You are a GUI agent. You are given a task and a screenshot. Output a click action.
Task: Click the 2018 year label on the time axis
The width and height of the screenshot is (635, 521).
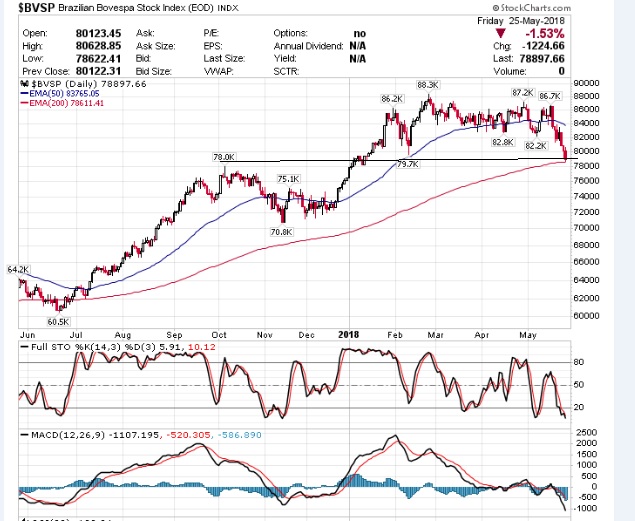[349, 335]
